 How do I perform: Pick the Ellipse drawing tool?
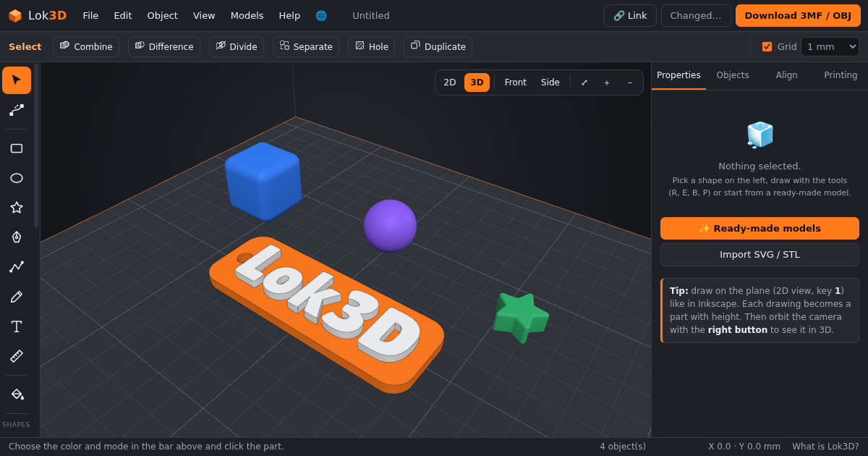click(x=17, y=178)
